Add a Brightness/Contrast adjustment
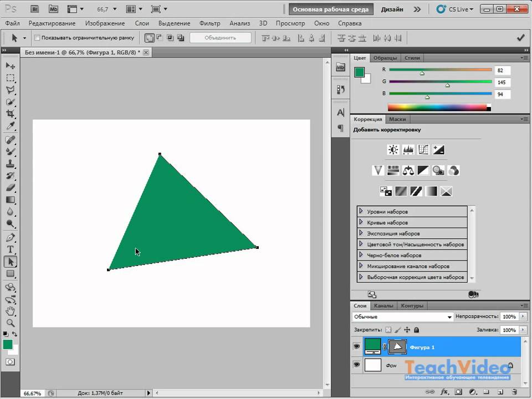The image size is (532, 399). coord(393,150)
